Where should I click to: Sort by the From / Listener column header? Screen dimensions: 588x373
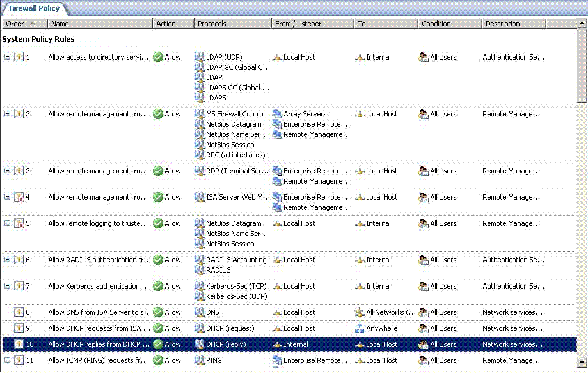click(x=312, y=24)
